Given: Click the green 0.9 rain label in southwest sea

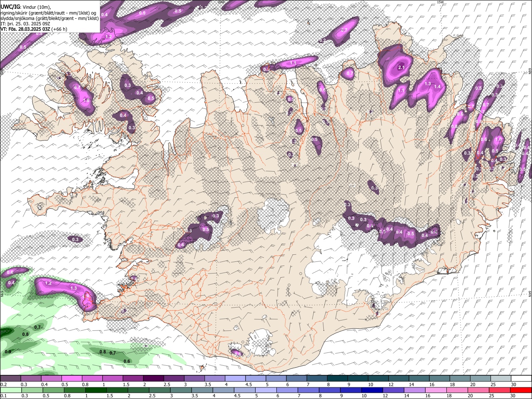Looking at the screenshot, I should click(x=8, y=352).
